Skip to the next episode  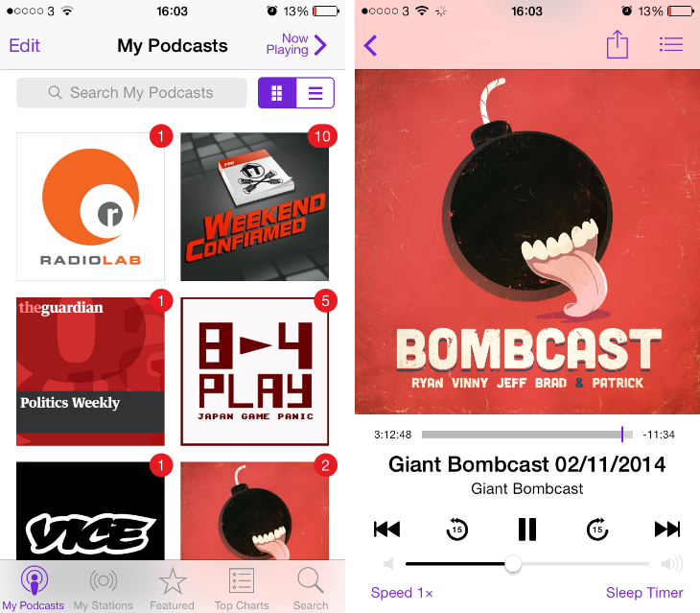[667, 530]
